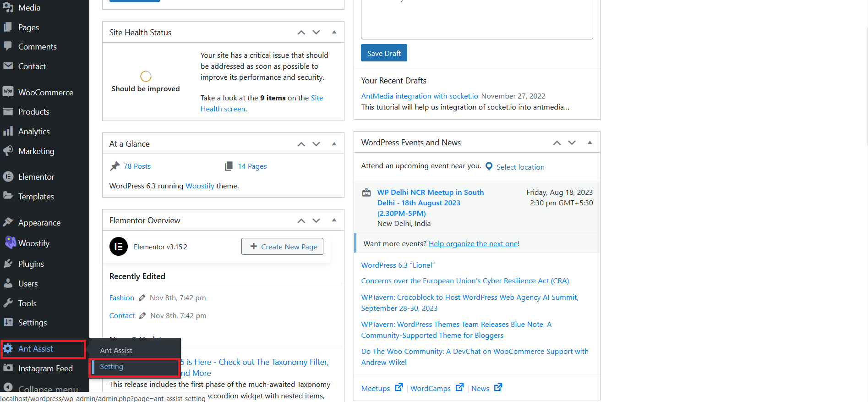The width and height of the screenshot is (868, 402).
Task: Collapse WordPress Events and News panel
Action: pos(590,143)
